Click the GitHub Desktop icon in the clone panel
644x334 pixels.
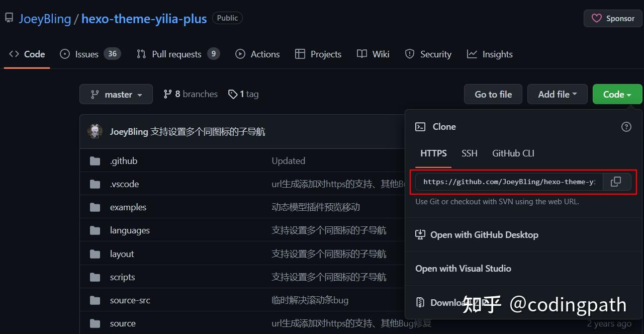pyautogui.click(x=420, y=234)
